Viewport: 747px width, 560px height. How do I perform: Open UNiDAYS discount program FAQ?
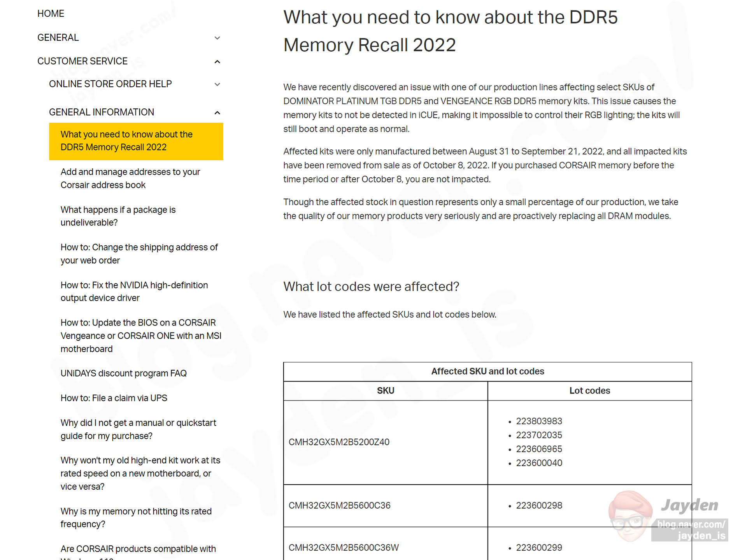(124, 374)
